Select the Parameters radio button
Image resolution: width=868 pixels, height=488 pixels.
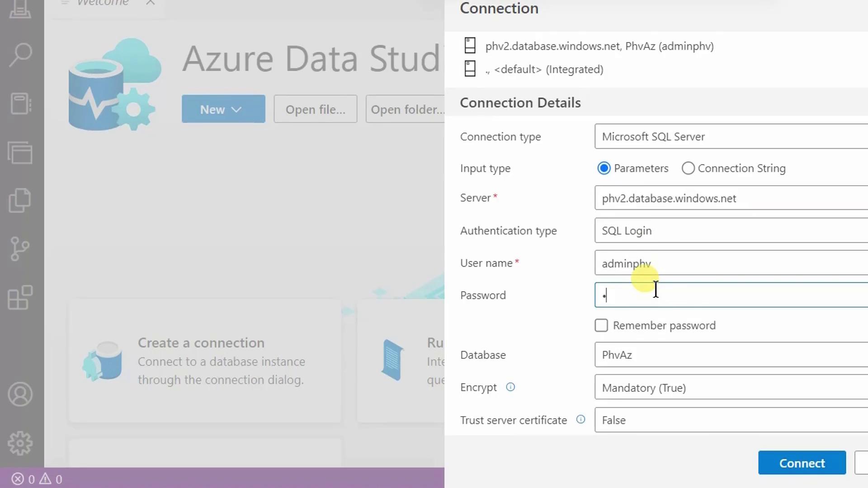click(x=604, y=169)
